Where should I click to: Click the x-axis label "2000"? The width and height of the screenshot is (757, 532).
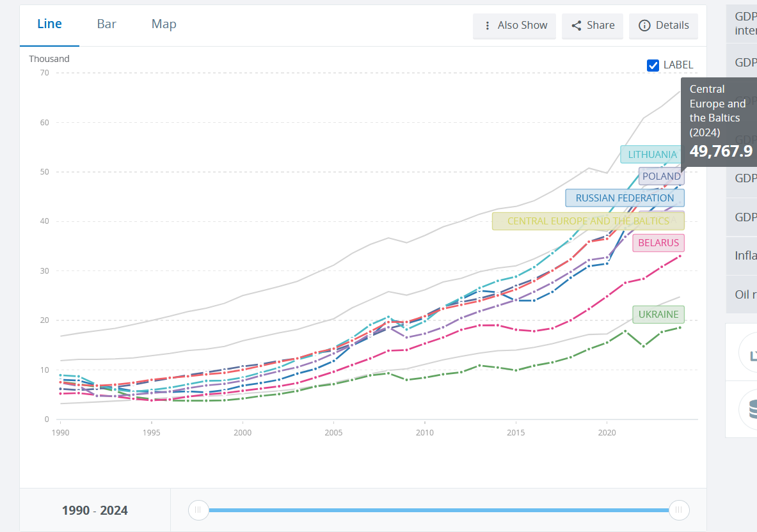[243, 433]
